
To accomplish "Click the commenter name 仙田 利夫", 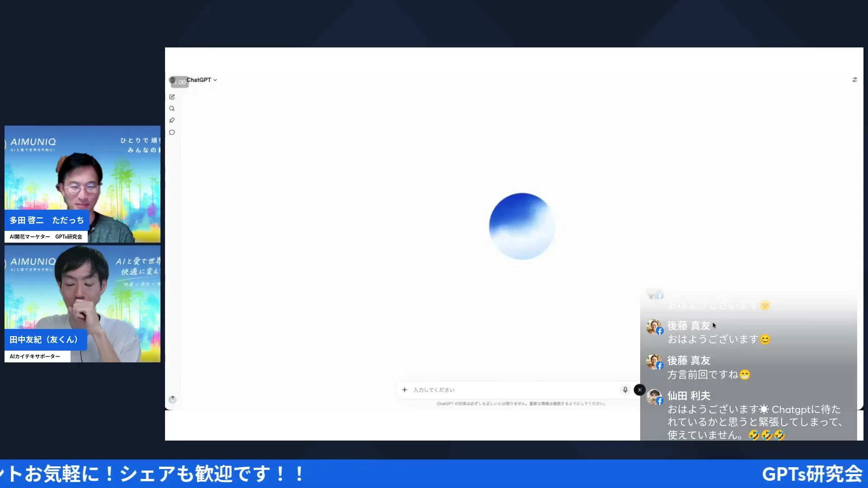I will click(689, 396).
